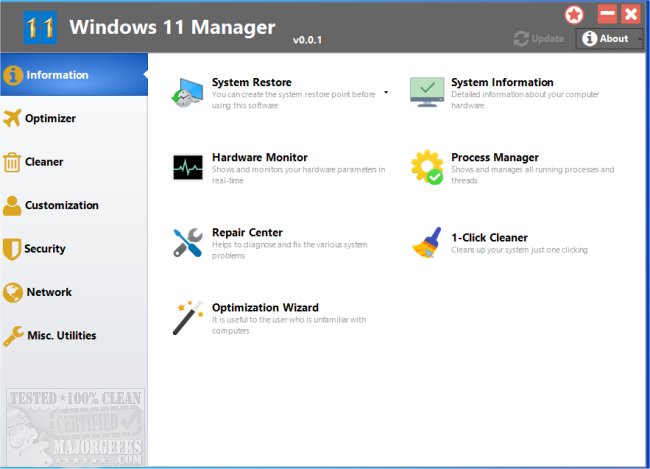Click the System Restore monitor icon
The width and height of the screenshot is (650, 469).
tap(187, 90)
